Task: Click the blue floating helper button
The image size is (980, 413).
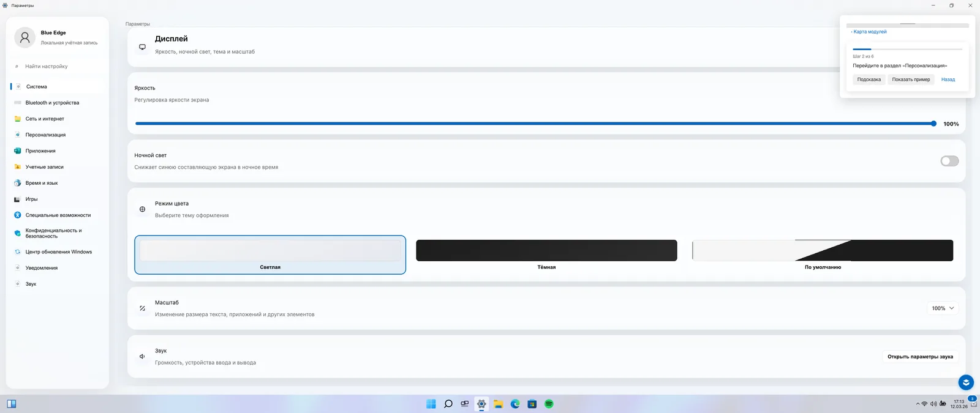Action: click(966, 382)
